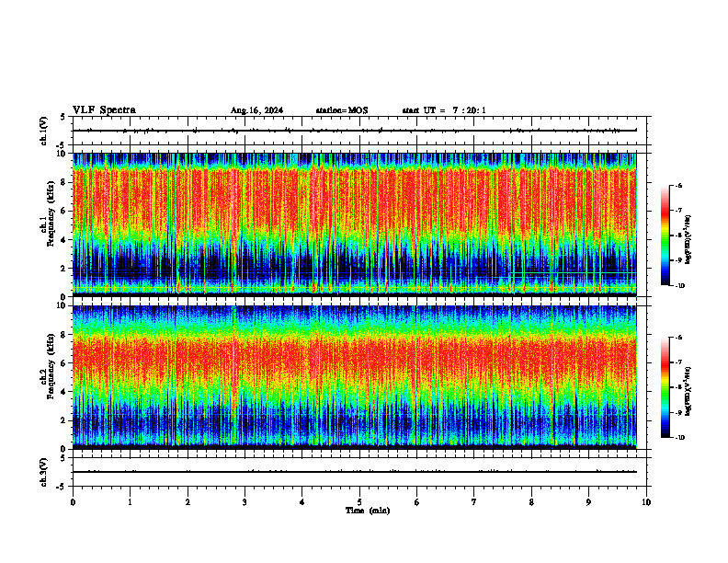Click the "-8" value on ch.1 colorbar

coord(678,236)
